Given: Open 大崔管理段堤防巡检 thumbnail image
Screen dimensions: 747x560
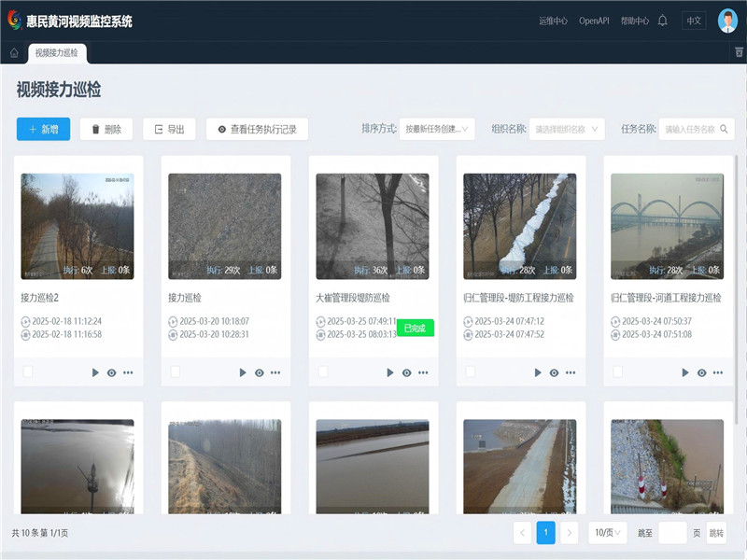Looking at the screenshot, I should tap(372, 226).
